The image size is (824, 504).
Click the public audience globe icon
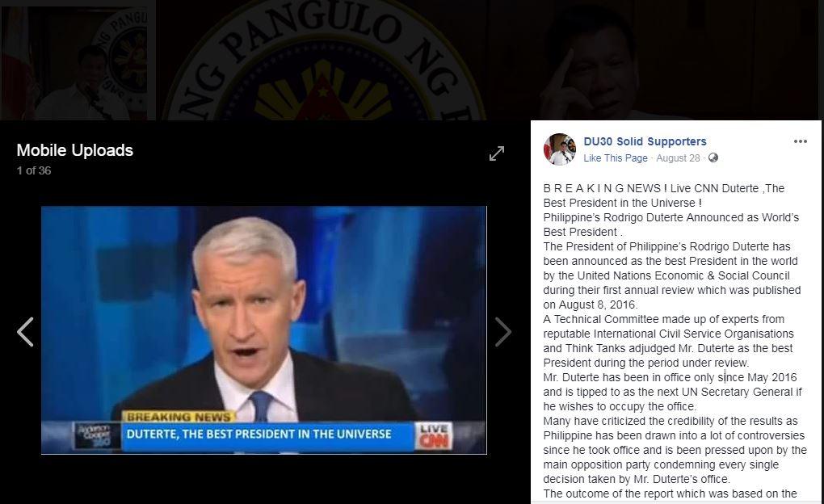click(713, 157)
